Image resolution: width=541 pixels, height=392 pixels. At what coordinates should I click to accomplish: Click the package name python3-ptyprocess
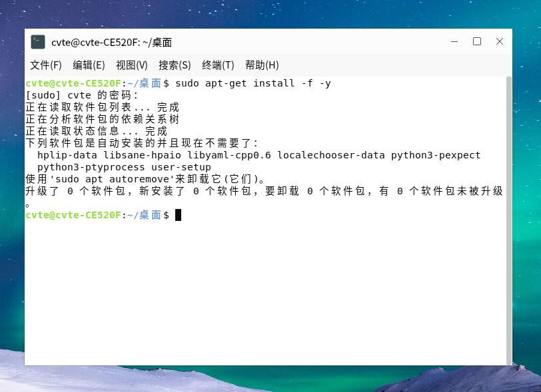click(x=91, y=168)
